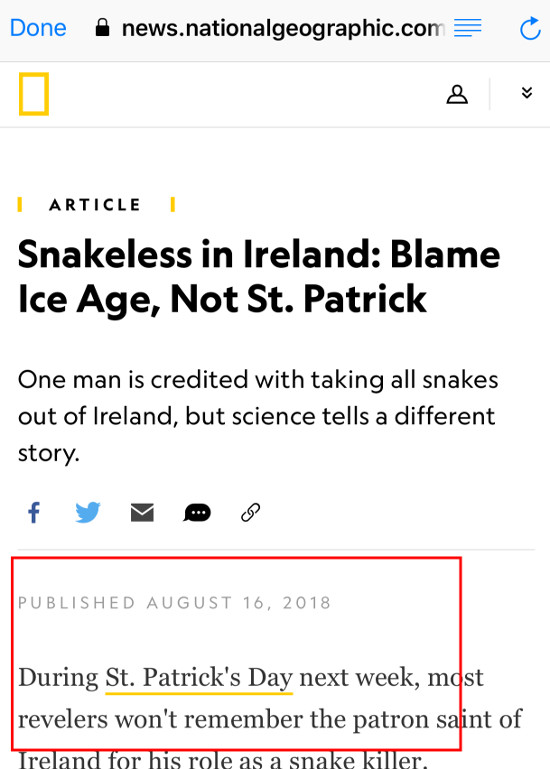Image resolution: width=550 pixels, height=769 pixels.
Task: Open the National Geographic yellow logo
Action: point(34,94)
